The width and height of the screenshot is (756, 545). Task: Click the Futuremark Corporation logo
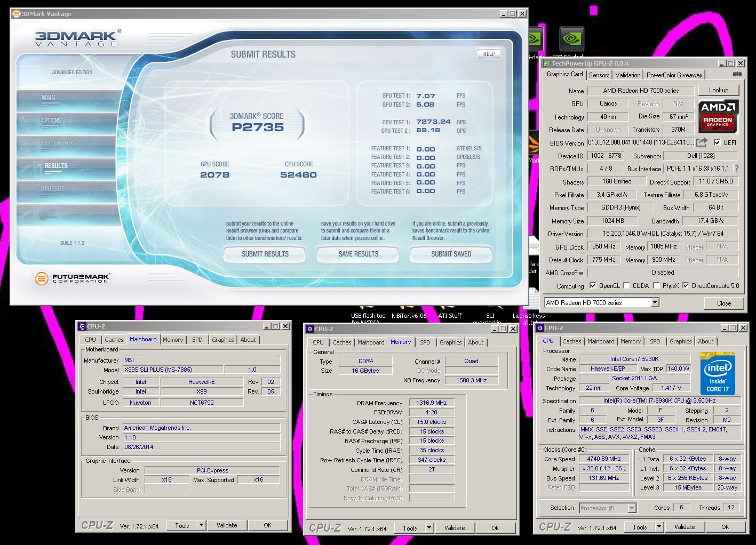(x=73, y=278)
